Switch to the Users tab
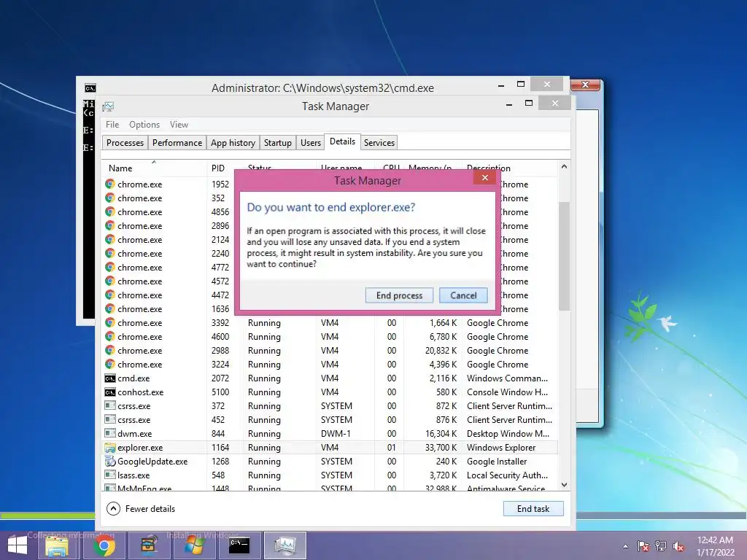This screenshot has width=747, height=560. pyautogui.click(x=311, y=143)
